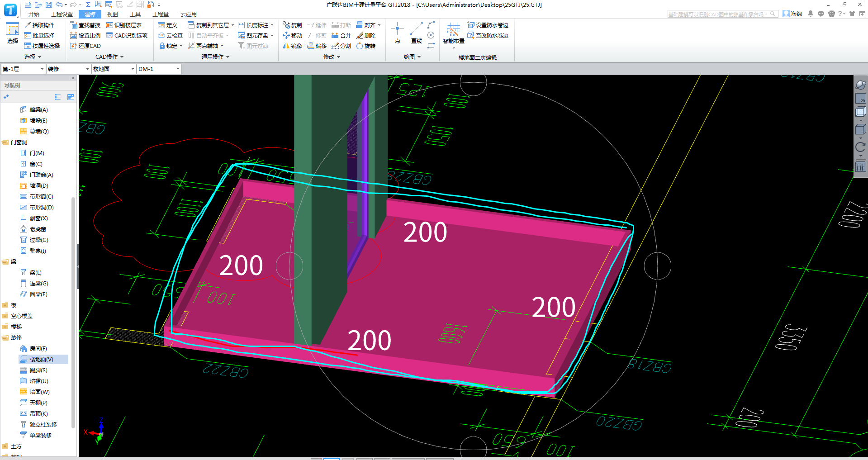The width and height of the screenshot is (868, 460).
Task: Select the 旋转 rotate tool
Action: click(366, 46)
